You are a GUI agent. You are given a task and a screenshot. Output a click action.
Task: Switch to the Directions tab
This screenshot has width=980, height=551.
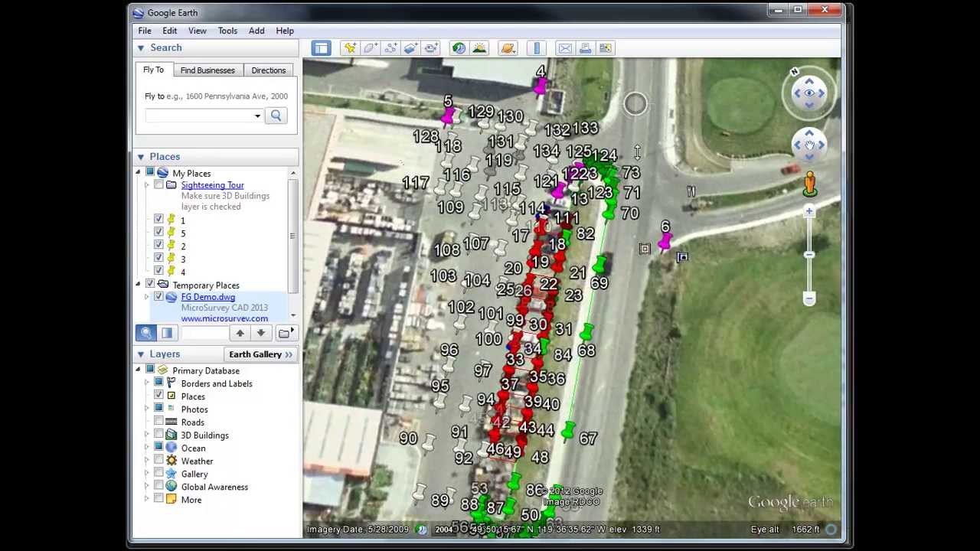pos(269,70)
